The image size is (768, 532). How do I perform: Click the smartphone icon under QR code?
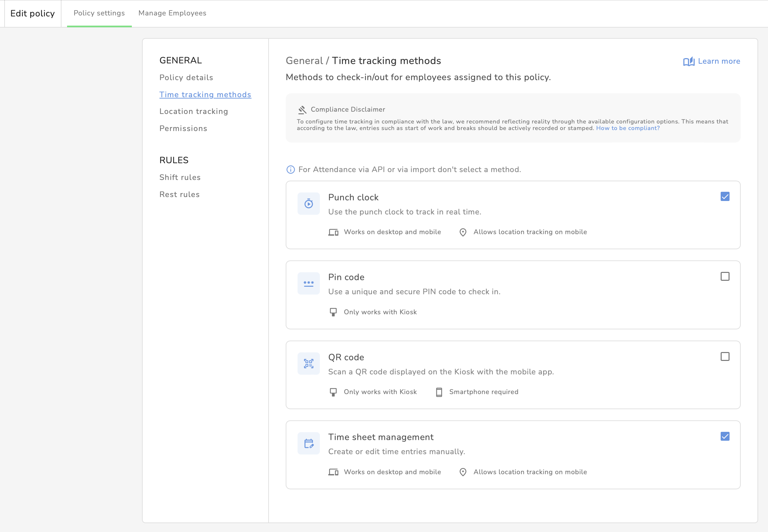click(x=439, y=392)
